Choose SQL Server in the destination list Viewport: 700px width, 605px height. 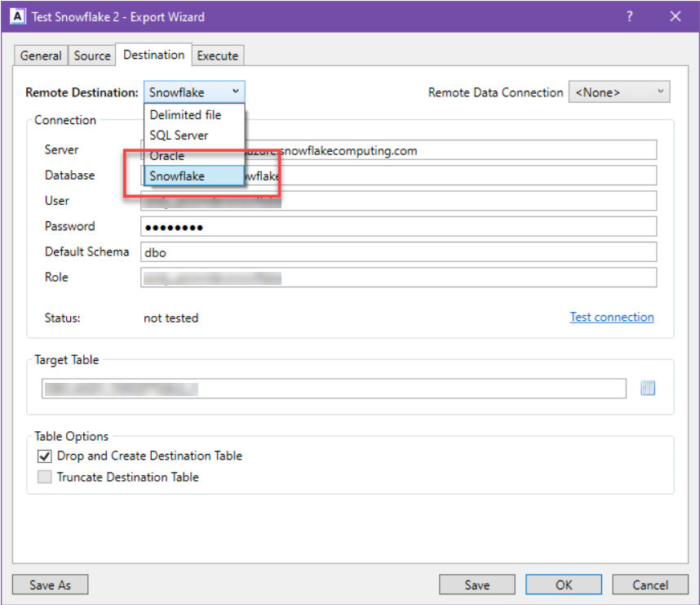coord(179,136)
